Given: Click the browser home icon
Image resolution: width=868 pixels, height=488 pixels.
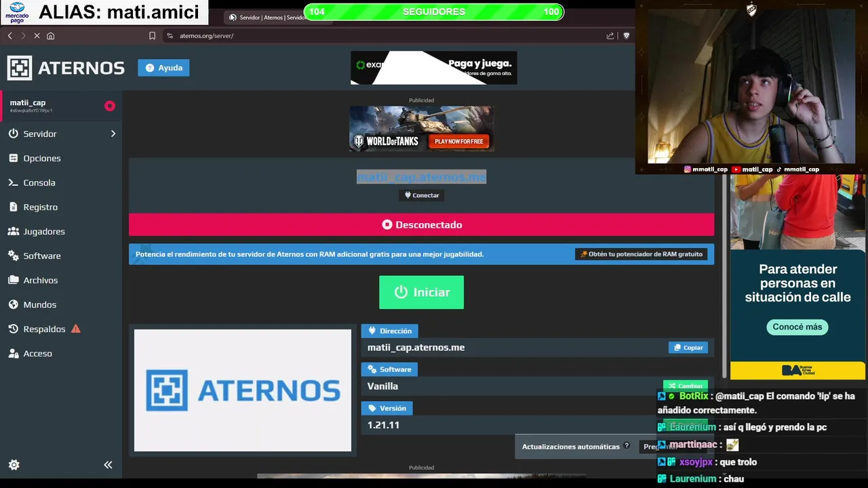Looking at the screenshot, I should click(x=50, y=36).
